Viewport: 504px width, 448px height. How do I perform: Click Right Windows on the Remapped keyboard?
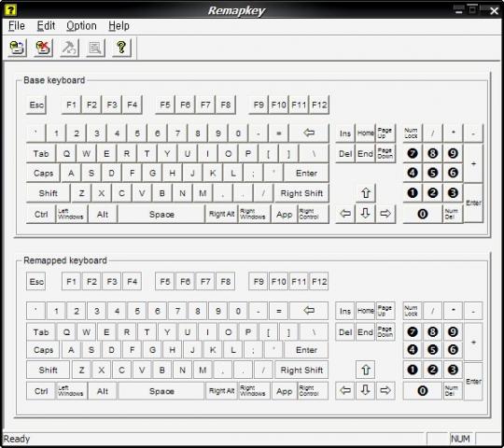coord(253,391)
